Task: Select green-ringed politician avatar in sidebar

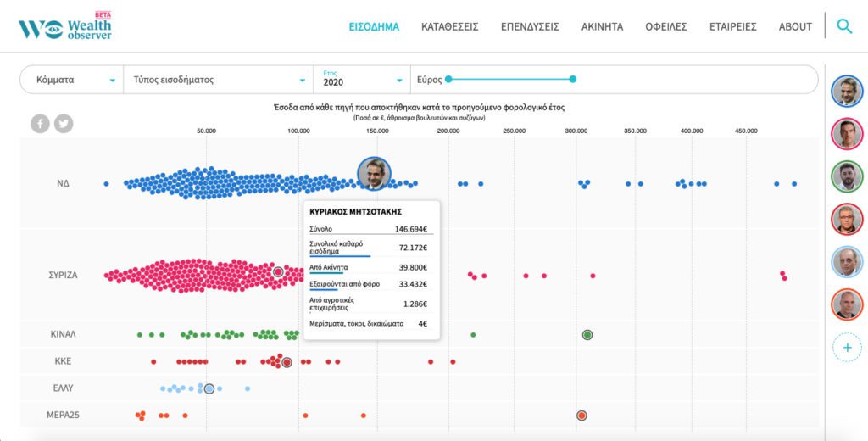Action: pyautogui.click(x=847, y=176)
